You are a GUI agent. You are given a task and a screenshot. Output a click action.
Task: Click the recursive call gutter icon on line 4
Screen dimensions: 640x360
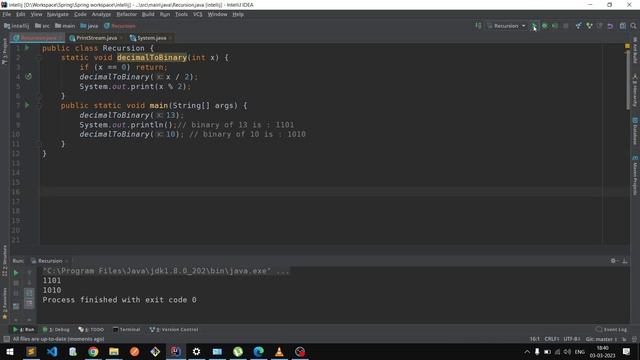(28, 76)
